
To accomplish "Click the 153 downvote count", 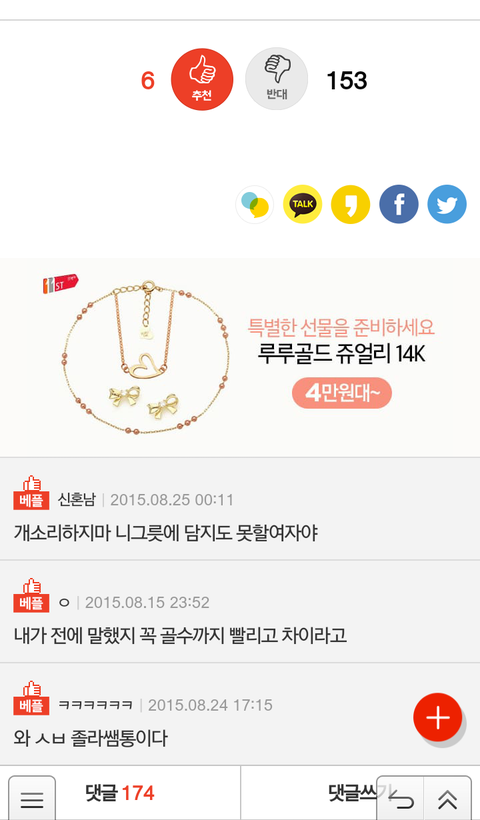I will tap(347, 81).
